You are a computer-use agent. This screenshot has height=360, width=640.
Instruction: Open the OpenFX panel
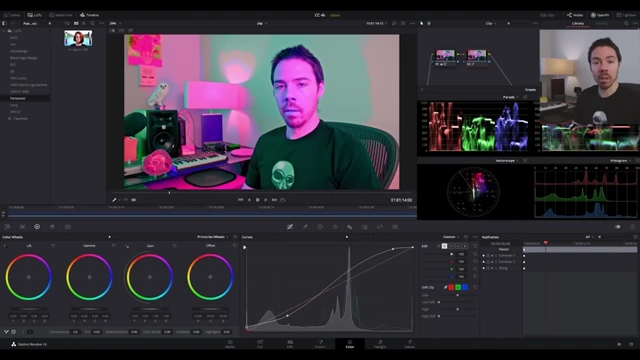point(600,15)
